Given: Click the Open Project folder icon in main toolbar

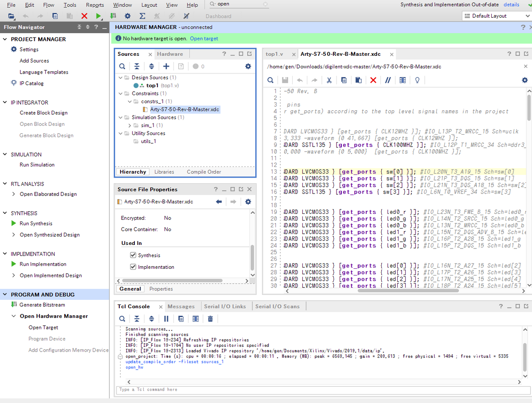Looking at the screenshot, I should [12, 16].
